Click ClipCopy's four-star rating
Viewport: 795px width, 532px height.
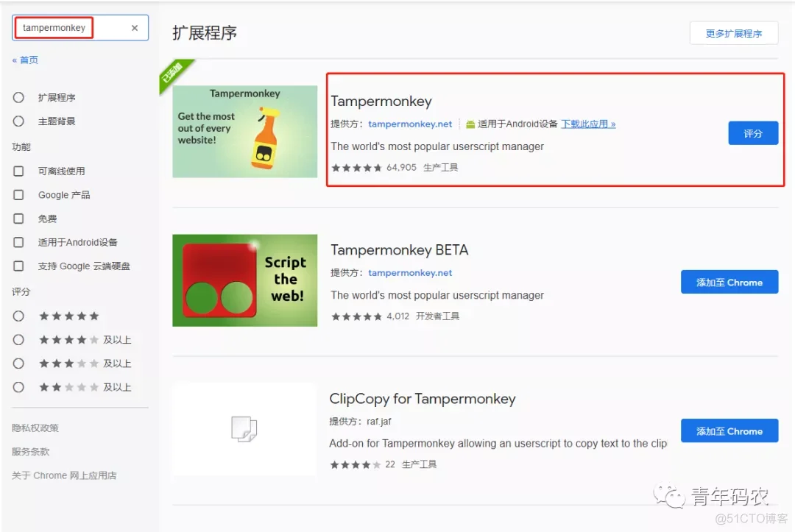[x=355, y=464]
